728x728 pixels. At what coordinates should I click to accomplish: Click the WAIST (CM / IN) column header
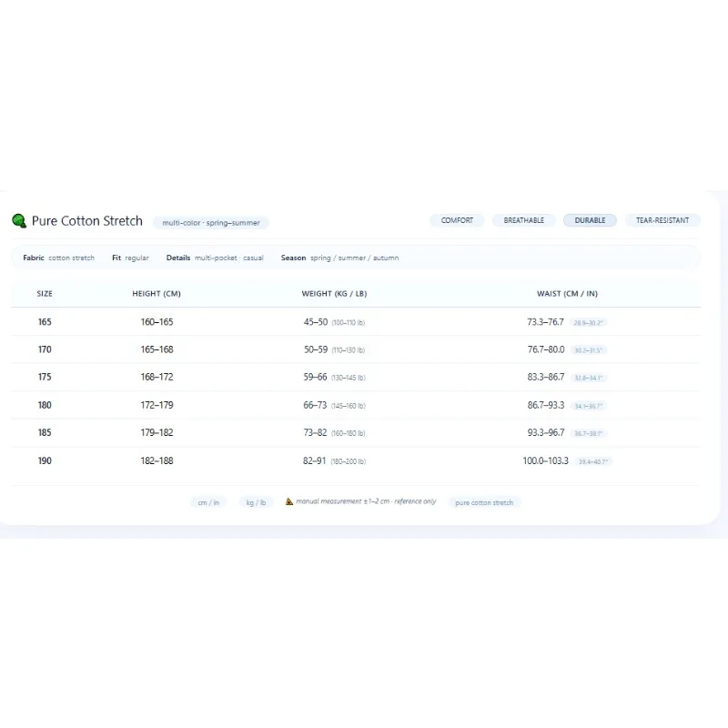tap(567, 294)
